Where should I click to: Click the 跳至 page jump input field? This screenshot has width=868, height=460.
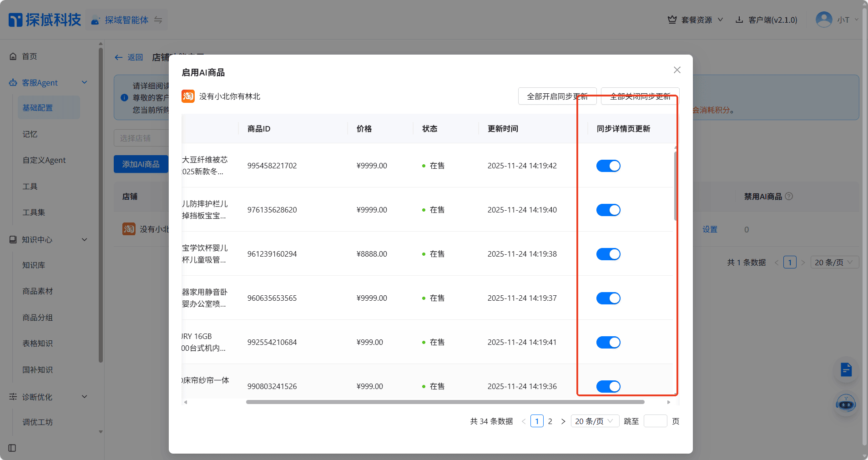tap(656, 421)
